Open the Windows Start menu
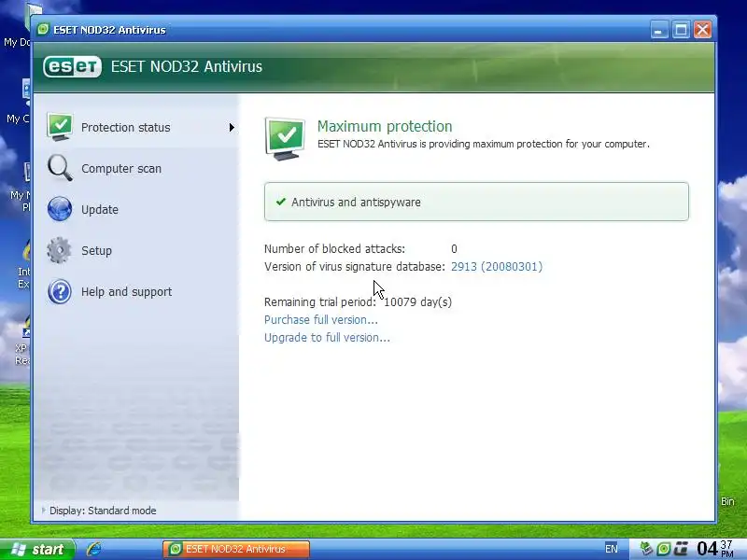The image size is (747, 560). pos(37,549)
